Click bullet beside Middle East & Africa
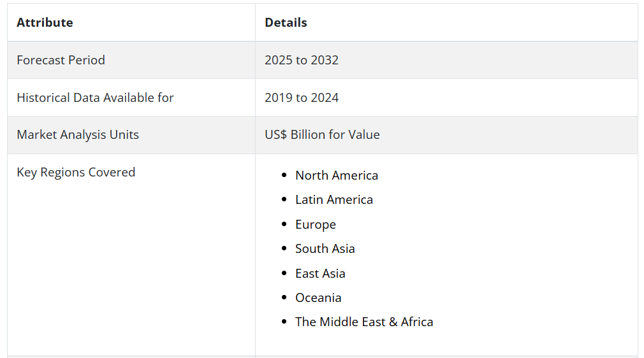Viewport: 644px width, 358px height. coord(284,322)
